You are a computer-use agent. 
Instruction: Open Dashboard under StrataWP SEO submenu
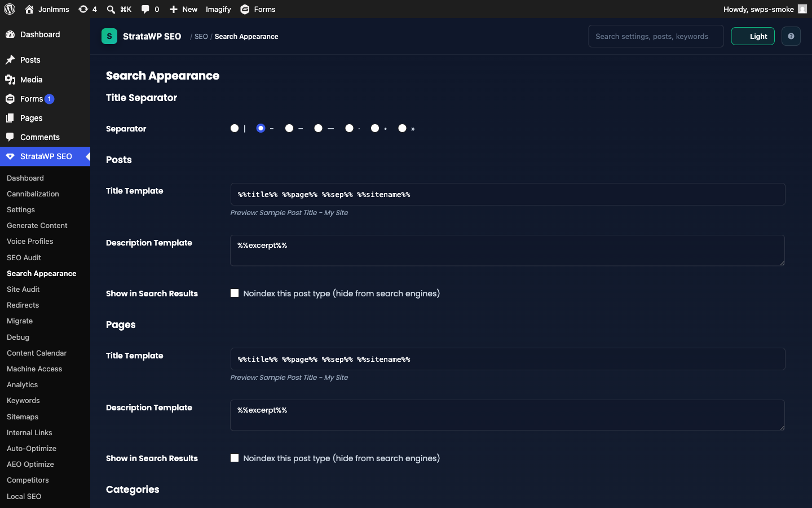[25, 178]
